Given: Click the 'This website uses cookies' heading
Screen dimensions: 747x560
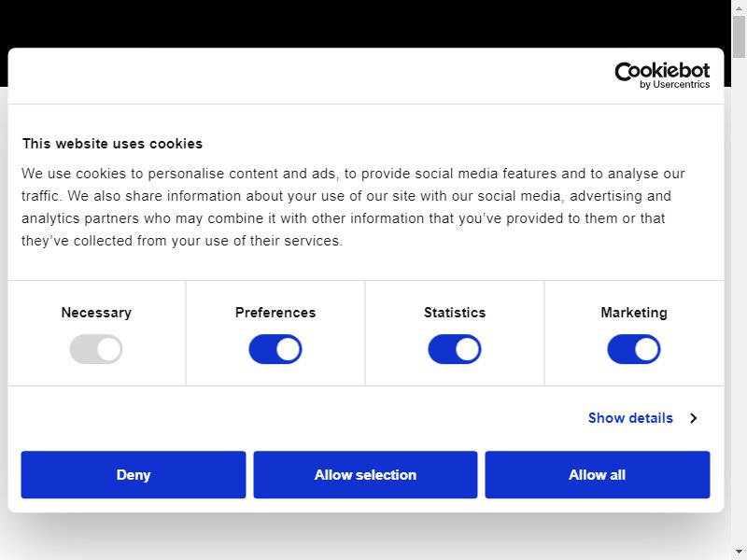Looking at the screenshot, I should tap(112, 144).
